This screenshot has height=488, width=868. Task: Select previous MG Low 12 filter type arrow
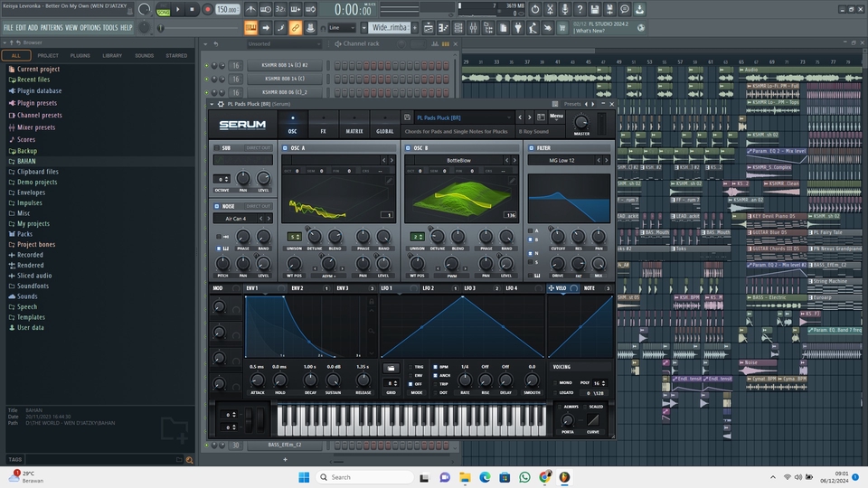599,161
